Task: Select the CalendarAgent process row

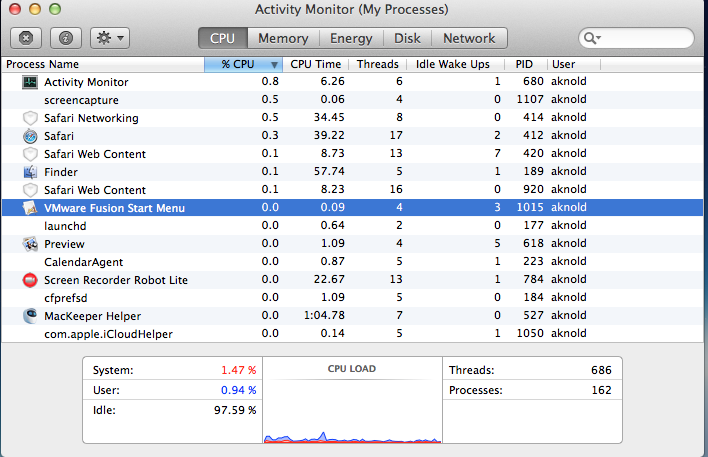Action: (352, 262)
